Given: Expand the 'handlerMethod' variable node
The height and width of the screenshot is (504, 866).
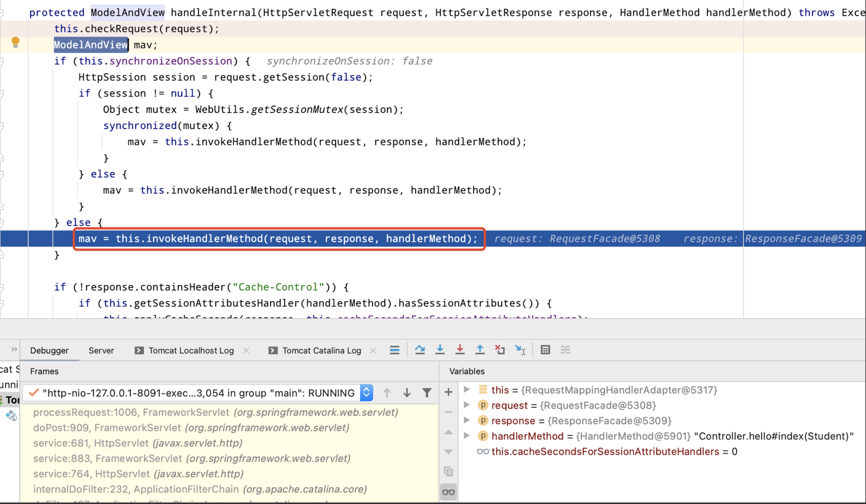Looking at the screenshot, I should coord(467,436).
